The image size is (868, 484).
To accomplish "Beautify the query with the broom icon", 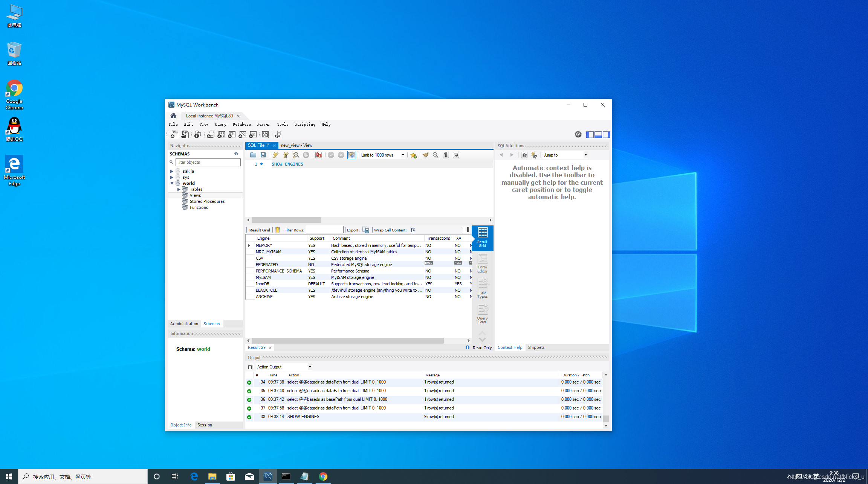I will tap(426, 155).
